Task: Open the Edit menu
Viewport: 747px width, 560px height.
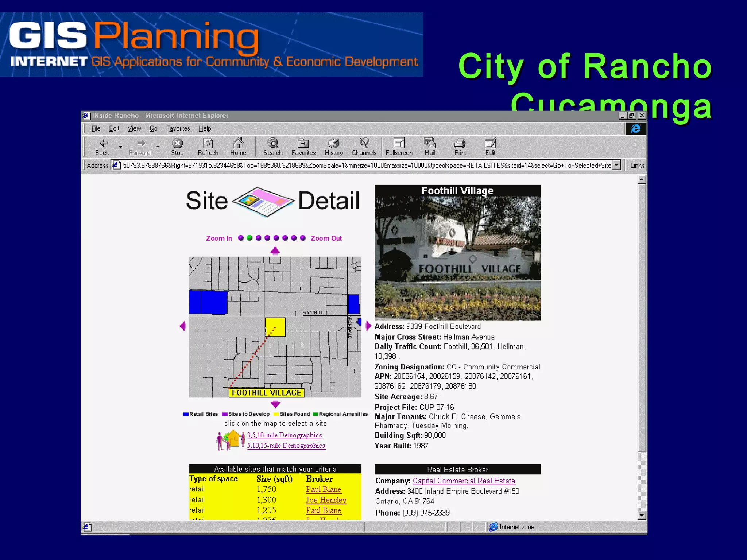Action: coord(114,128)
